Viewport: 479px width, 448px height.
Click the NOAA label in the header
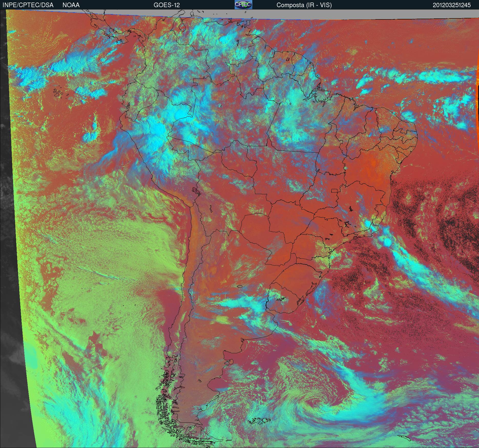(x=71, y=5)
